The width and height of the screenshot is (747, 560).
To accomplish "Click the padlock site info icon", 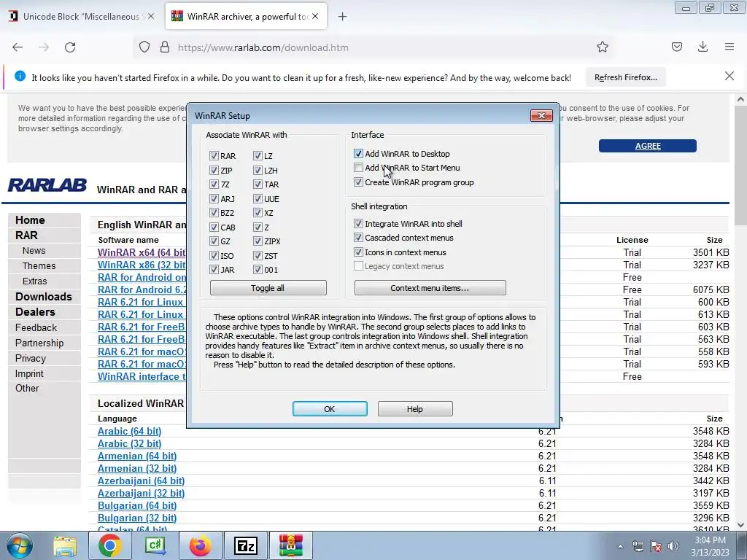I will pos(165,47).
